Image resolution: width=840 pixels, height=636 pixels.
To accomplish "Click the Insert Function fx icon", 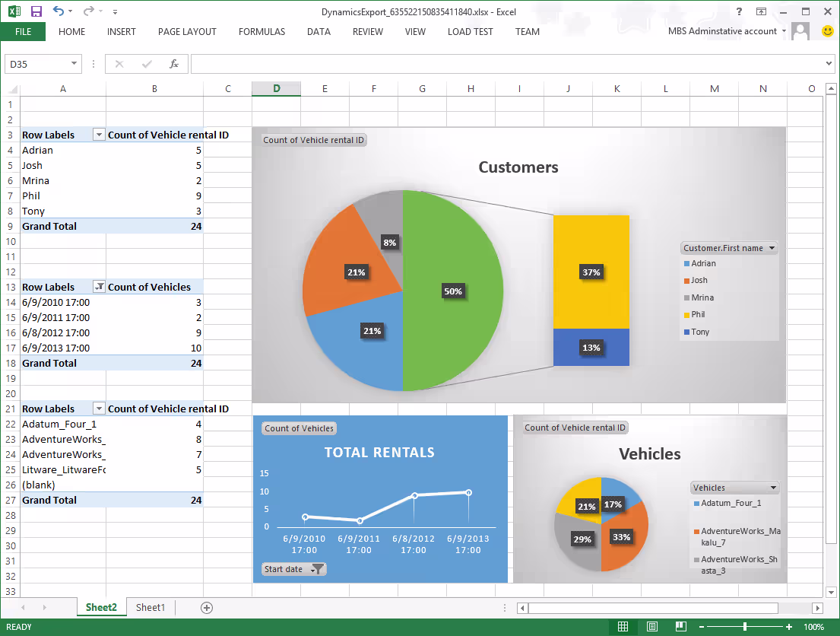I will [174, 64].
